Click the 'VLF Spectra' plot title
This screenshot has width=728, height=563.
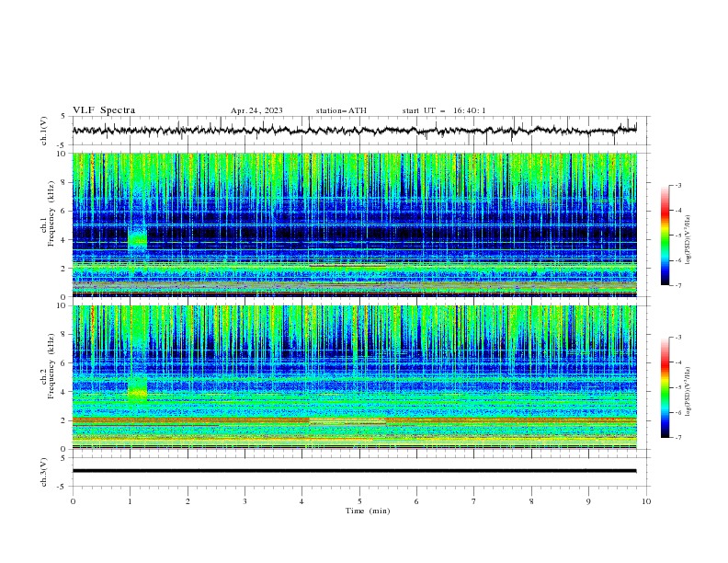click(104, 110)
